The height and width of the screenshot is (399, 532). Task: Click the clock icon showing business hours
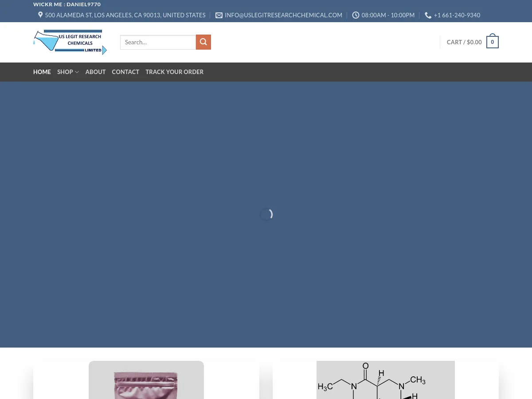click(x=356, y=15)
